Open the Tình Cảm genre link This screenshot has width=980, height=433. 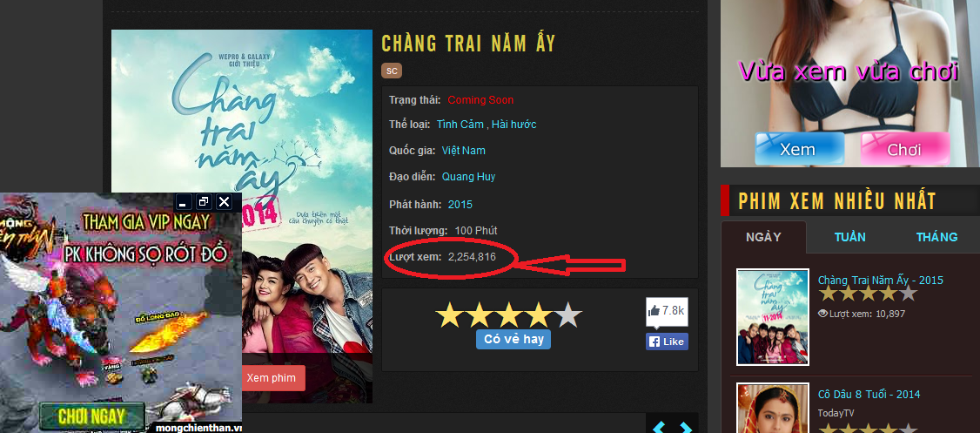coord(460,125)
